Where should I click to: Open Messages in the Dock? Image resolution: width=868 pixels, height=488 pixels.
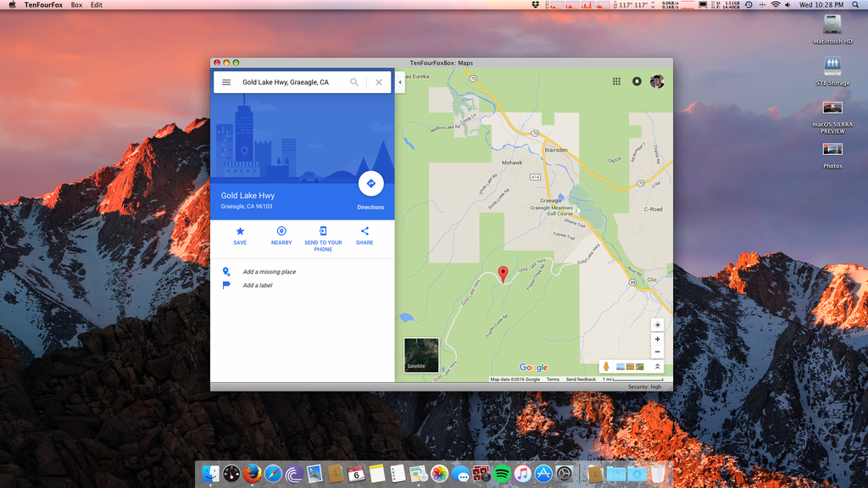[x=460, y=474]
